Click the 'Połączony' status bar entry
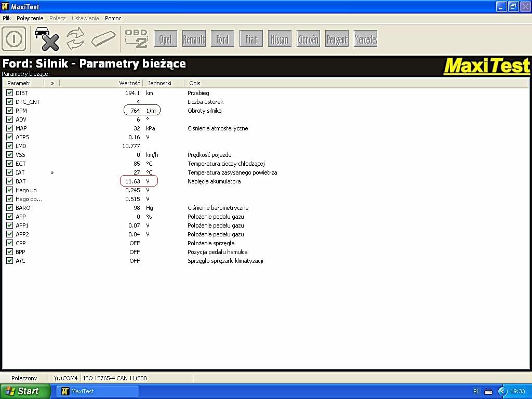Image resolution: width=532 pixels, height=399 pixels. click(x=24, y=378)
